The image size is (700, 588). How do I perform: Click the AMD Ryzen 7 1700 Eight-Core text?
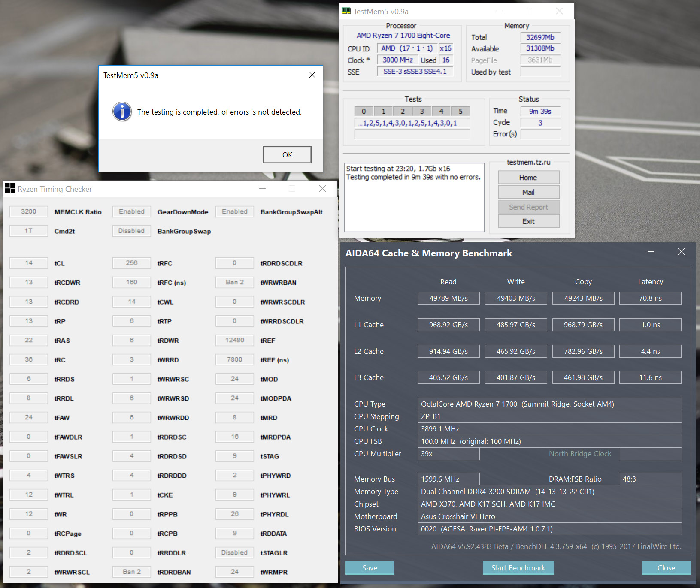pyautogui.click(x=403, y=36)
